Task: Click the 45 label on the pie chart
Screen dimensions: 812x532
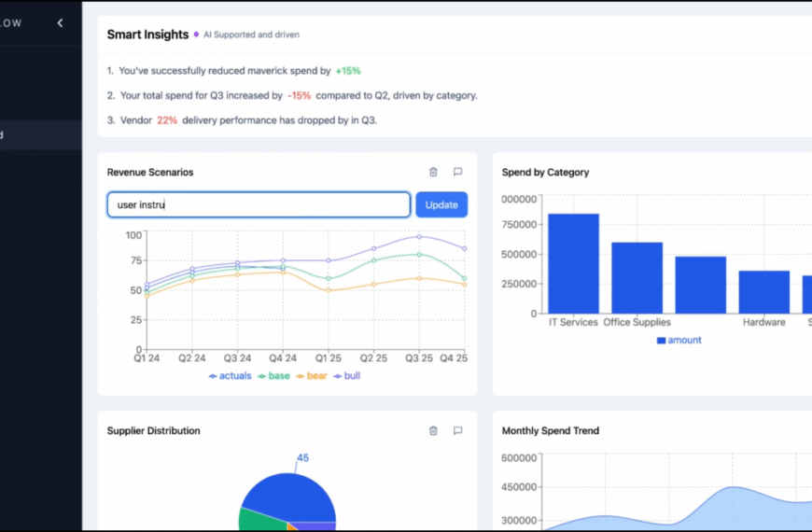Action: (x=302, y=458)
